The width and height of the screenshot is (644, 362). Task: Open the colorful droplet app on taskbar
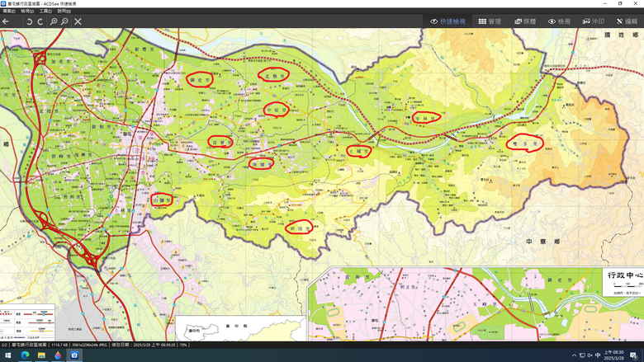point(58,355)
